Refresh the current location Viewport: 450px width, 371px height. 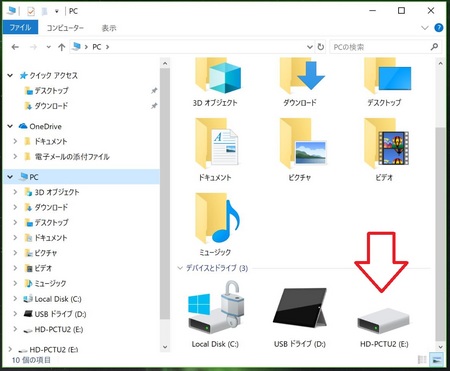(321, 47)
